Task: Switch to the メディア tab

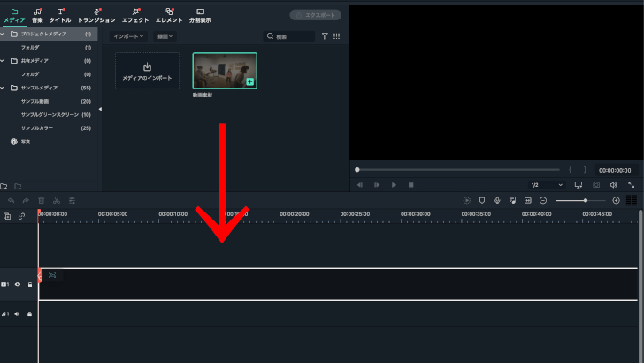Action: tap(14, 16)
